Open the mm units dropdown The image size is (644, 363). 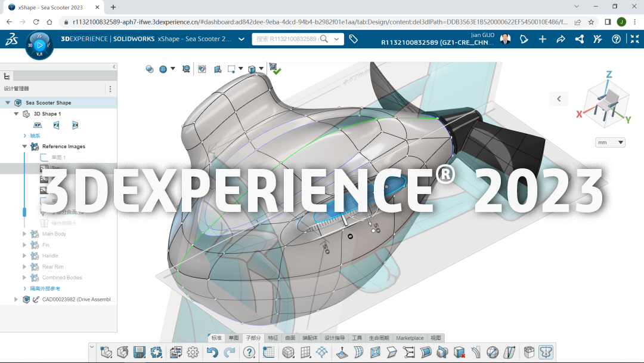[611, 142]
